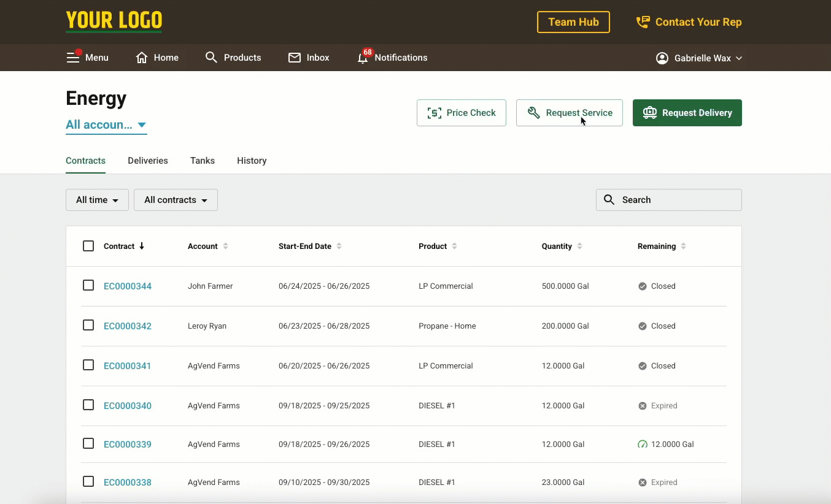
Task: Switch to the Deliveries tab
Action: (148, 161)
